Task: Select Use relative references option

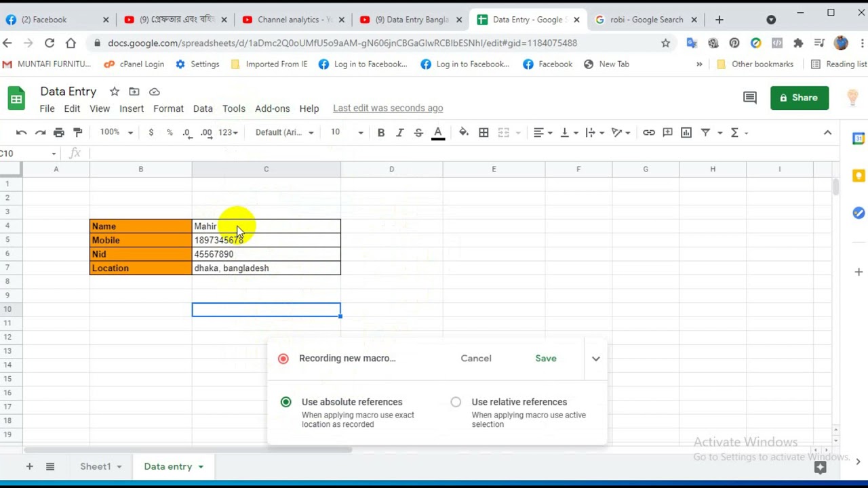Action: pos(456,402)
